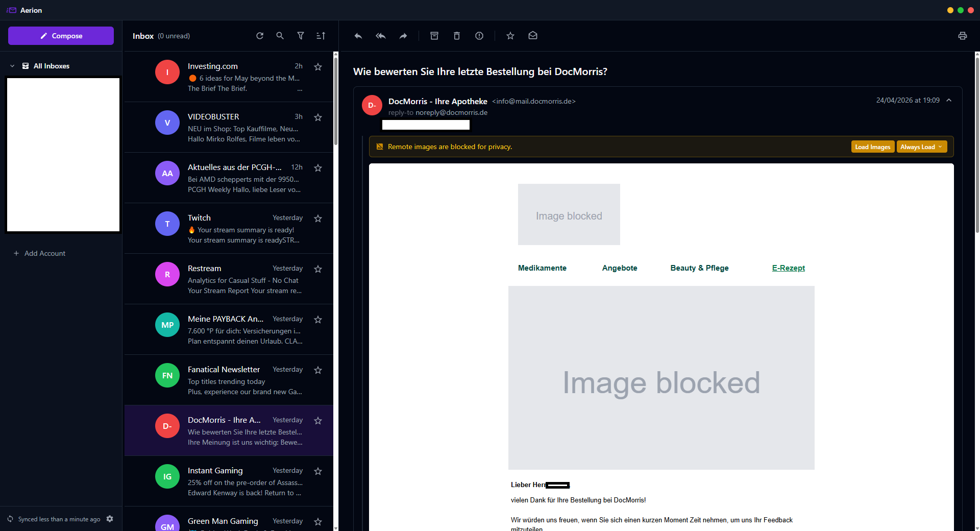Refresh the inbox
This screenshot has height=531, width=980.
point(260,36)
